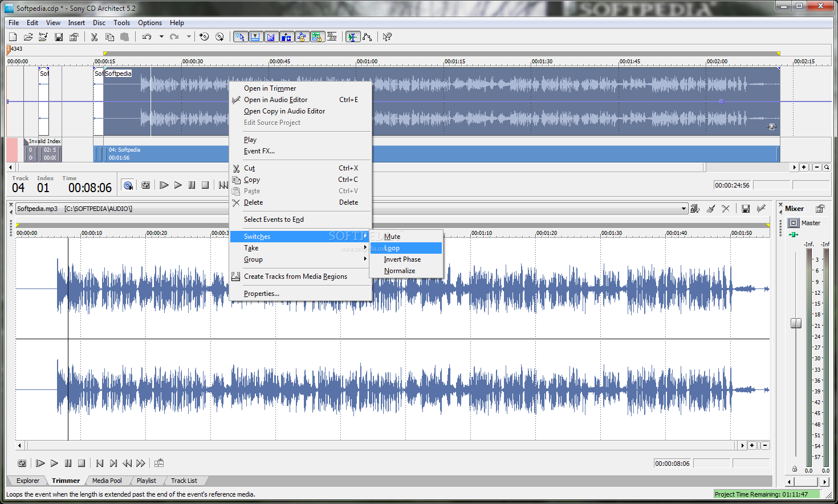Screen dimensions: 838x504
Task: Click the Master volume fader handle
Action: click(796, 323)
